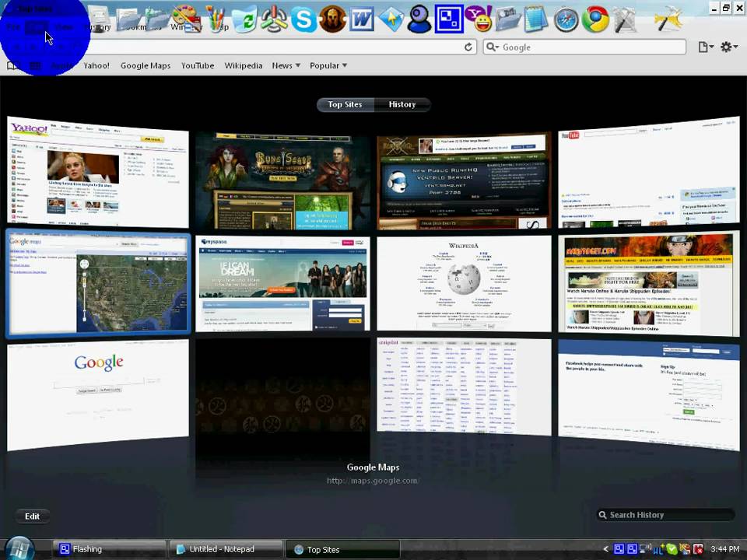The image size is (747, 560).
Task: Open the yellow wrench tools dock icon
Action: coord(667,18)
